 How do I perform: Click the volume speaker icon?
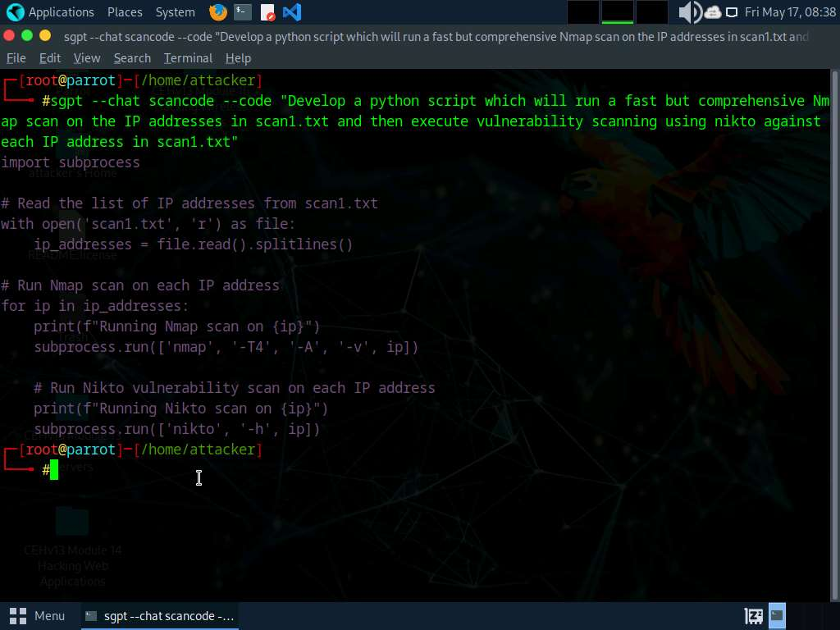[x=689, y=12]
